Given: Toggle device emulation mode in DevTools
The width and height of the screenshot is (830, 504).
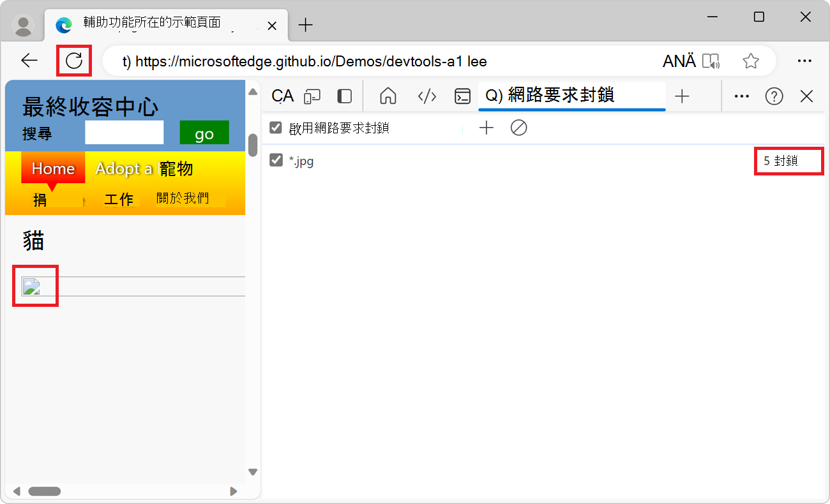Looking at the screenshot, I should [x=312, y=96].
